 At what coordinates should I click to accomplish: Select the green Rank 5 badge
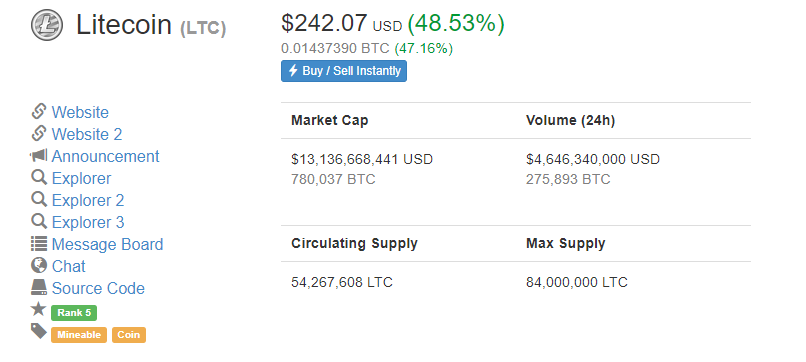74,313
